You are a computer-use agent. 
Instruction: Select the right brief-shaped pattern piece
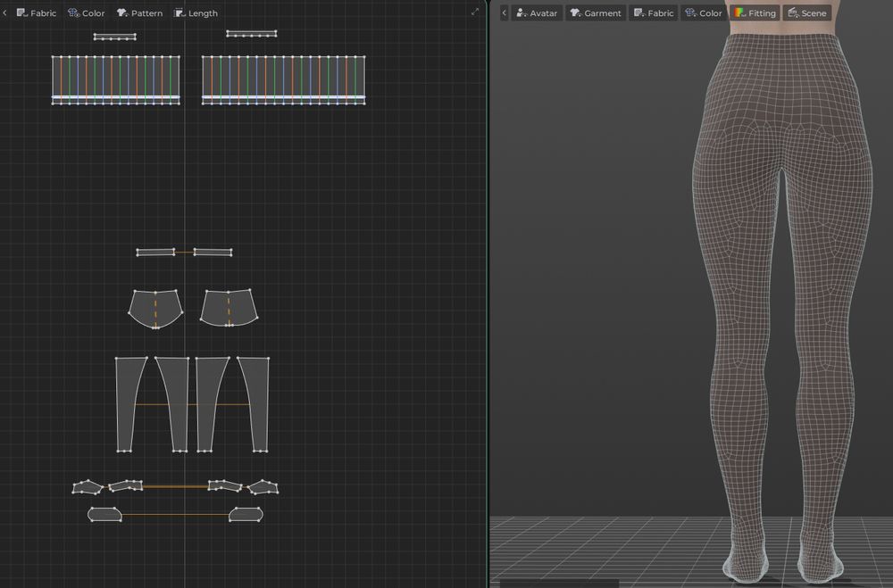pos(229,308)
